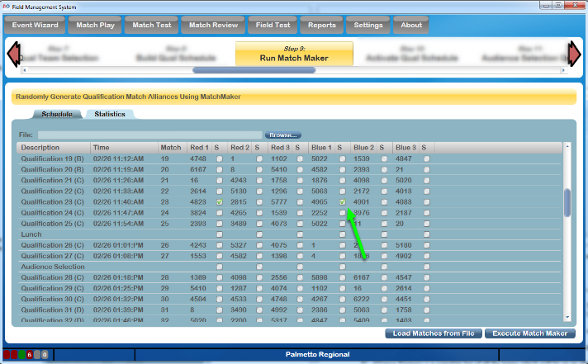588x364 pixels.
Task: Click the Red 1 column header
Action: coord(199,148)
